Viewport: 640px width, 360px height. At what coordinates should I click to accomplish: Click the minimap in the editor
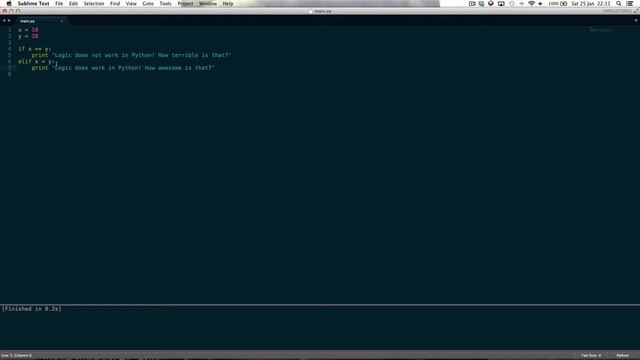pos(601,30)
